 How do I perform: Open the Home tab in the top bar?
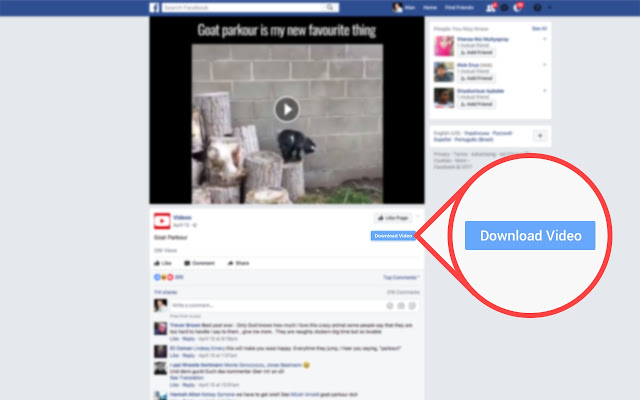point(430,7)
